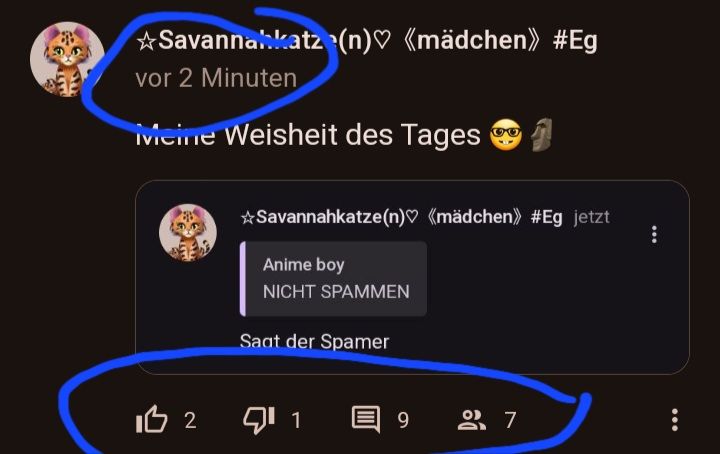Image resolution: width=720 pixels, height=454 pixels.
Task: Click the like count number 2
Action: pyautogui.click(x=190, y=420)
